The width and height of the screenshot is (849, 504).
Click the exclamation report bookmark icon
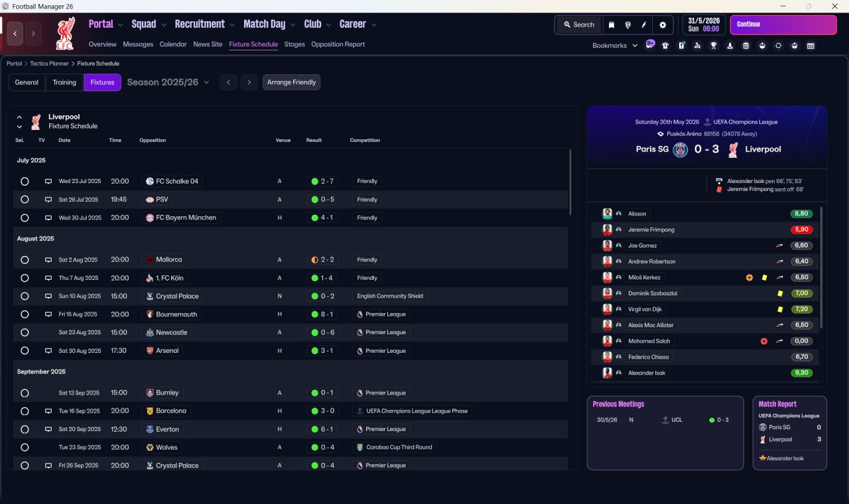pos(681,46)
